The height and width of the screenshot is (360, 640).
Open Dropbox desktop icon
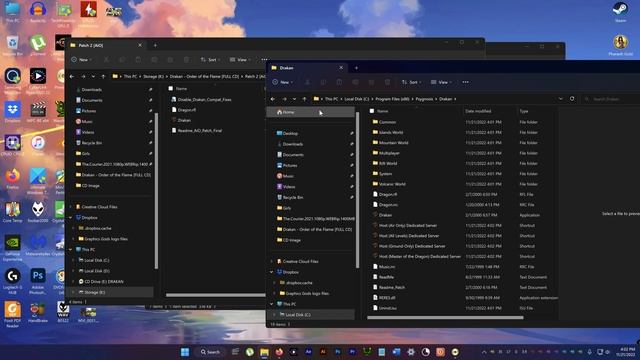click(x=12, y=112)
